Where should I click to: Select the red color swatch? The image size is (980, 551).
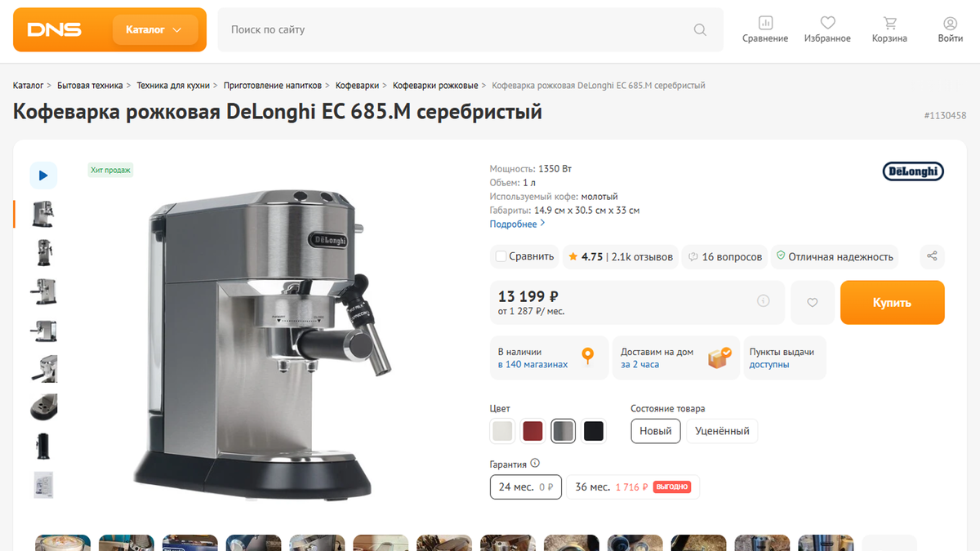coord(533,431)
